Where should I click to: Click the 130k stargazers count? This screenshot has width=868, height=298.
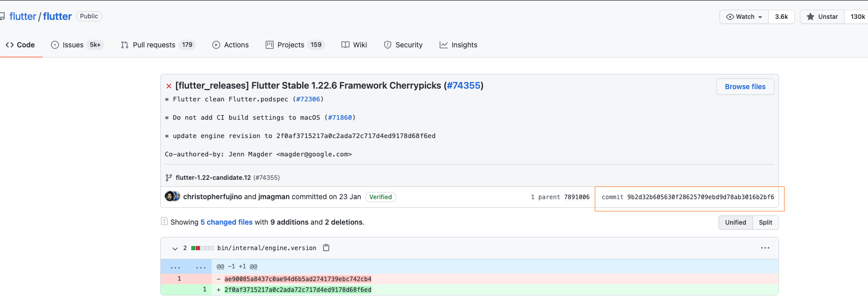[857, 17]
